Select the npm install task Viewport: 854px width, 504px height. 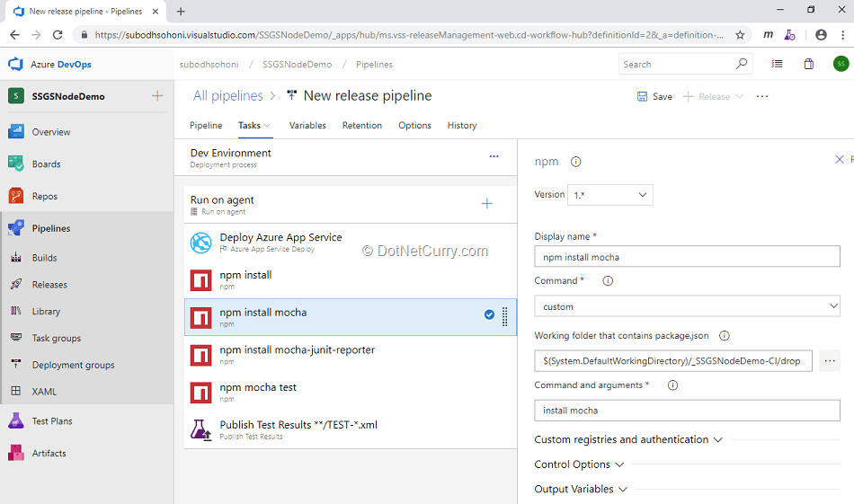(x=351, y=279)
